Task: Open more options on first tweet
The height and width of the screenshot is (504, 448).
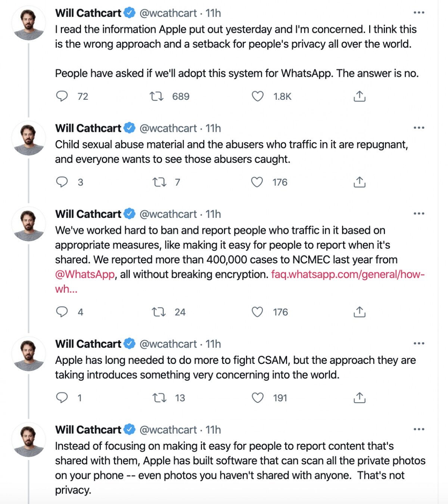Action: (x=419, y=13)
